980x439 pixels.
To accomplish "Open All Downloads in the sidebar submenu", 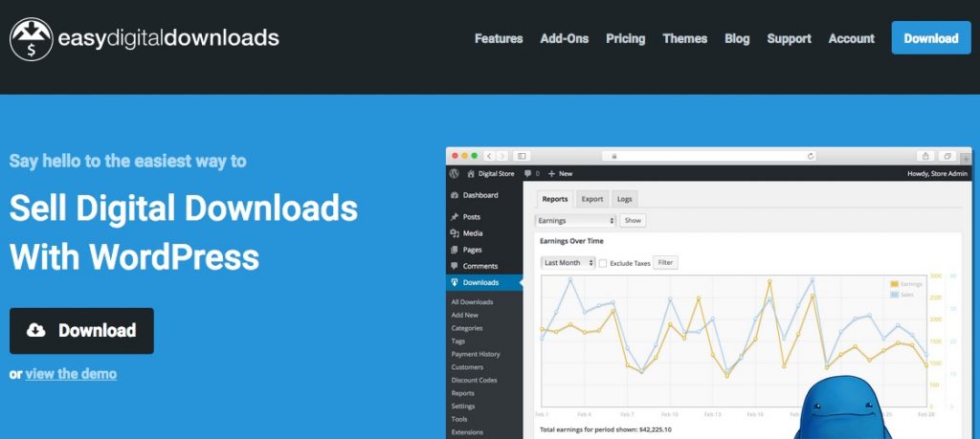I will tap(472, 302).
